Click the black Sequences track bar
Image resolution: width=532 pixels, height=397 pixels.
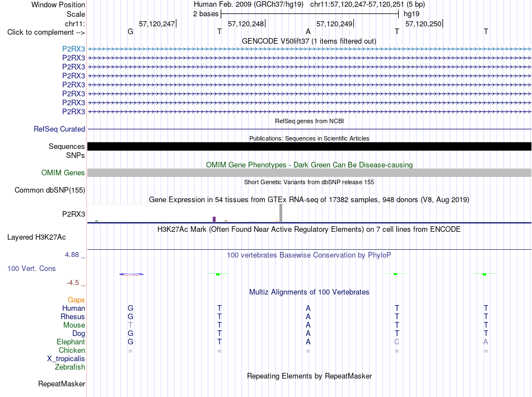pyautogui.click(x=310, y=146)
